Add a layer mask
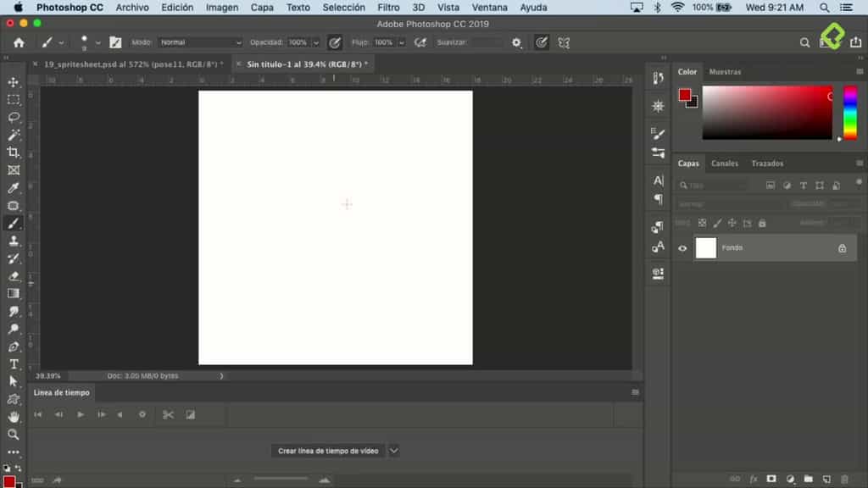 771,480
